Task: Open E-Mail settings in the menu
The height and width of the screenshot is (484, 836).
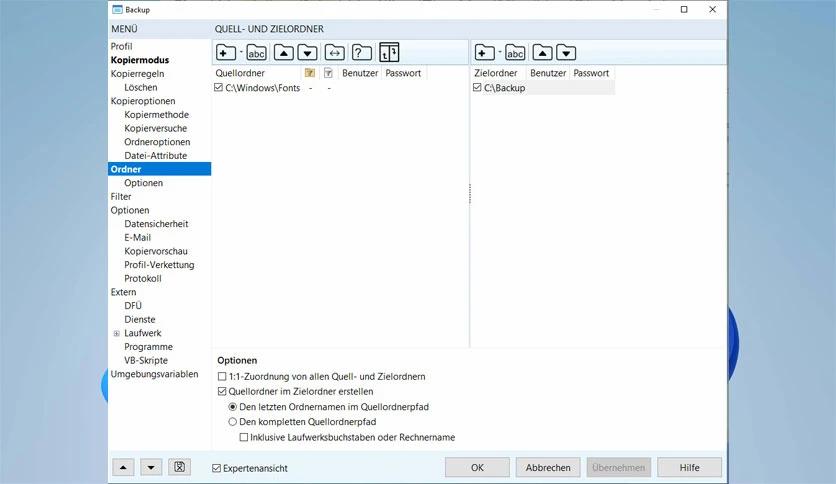Action: [x=138, y=238]
